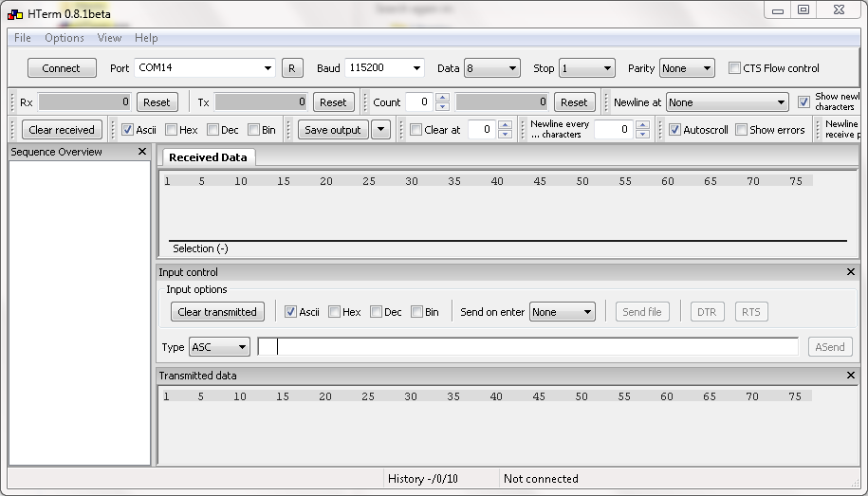
Task: Open the Send on enter dropdown
Action: tap(562, 312)
